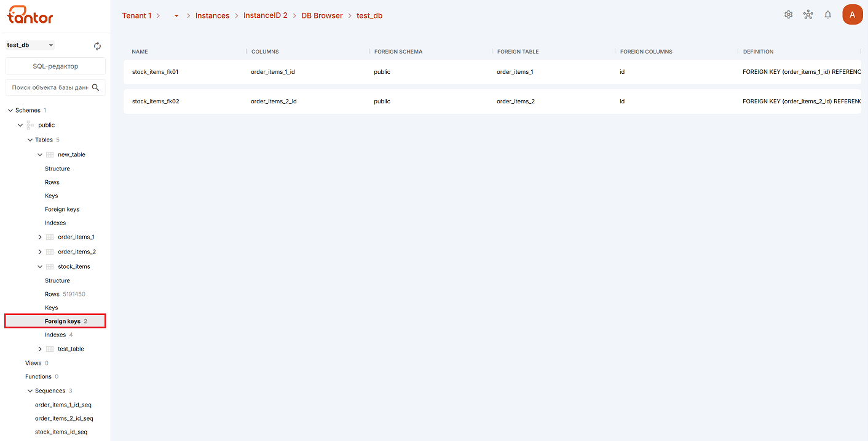Screen dimensions: 868x441
Task: Click the test_table table icon
Action: tap(50, 349)
